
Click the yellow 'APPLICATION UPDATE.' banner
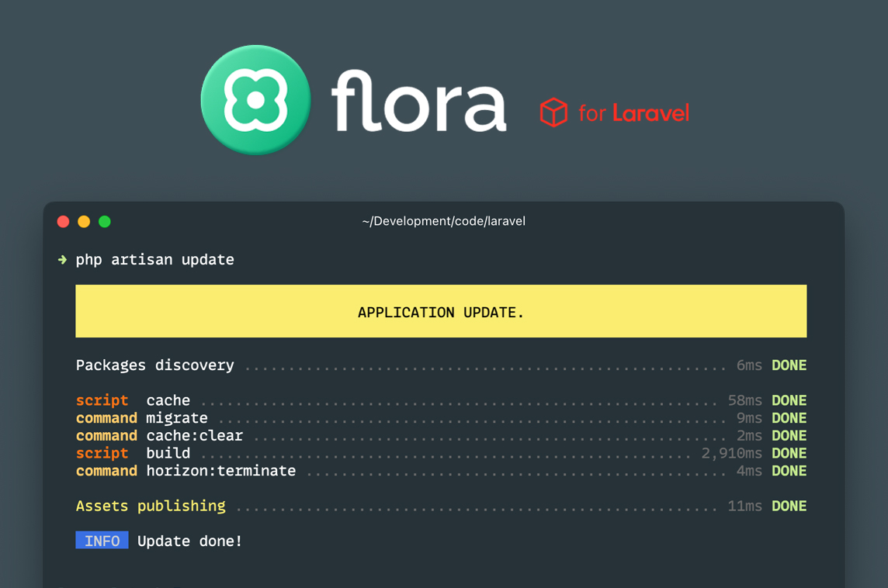click(x=441, y=311)
